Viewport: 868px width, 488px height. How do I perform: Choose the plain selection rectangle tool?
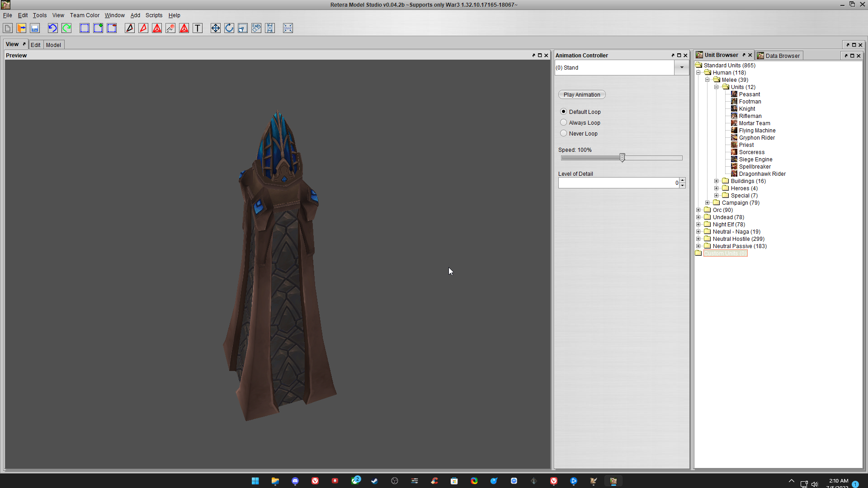click(x=85, y=28)
